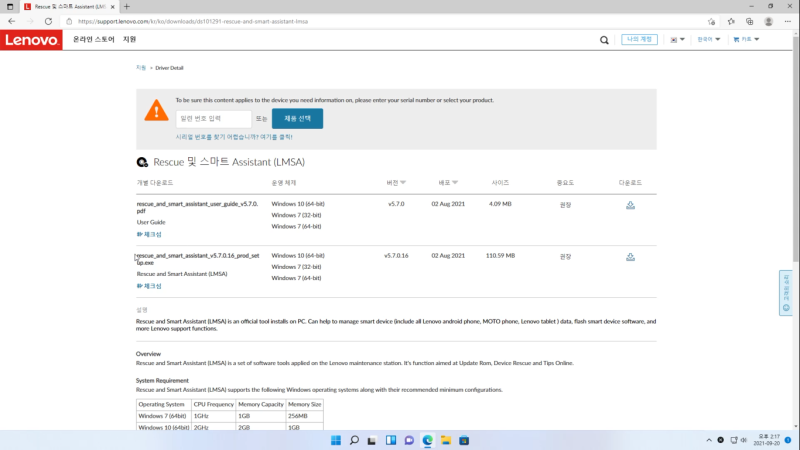800x450 pixels.
Task: Open the browser Favorites list
Action: pyautogui.click(x=731, y=21)
